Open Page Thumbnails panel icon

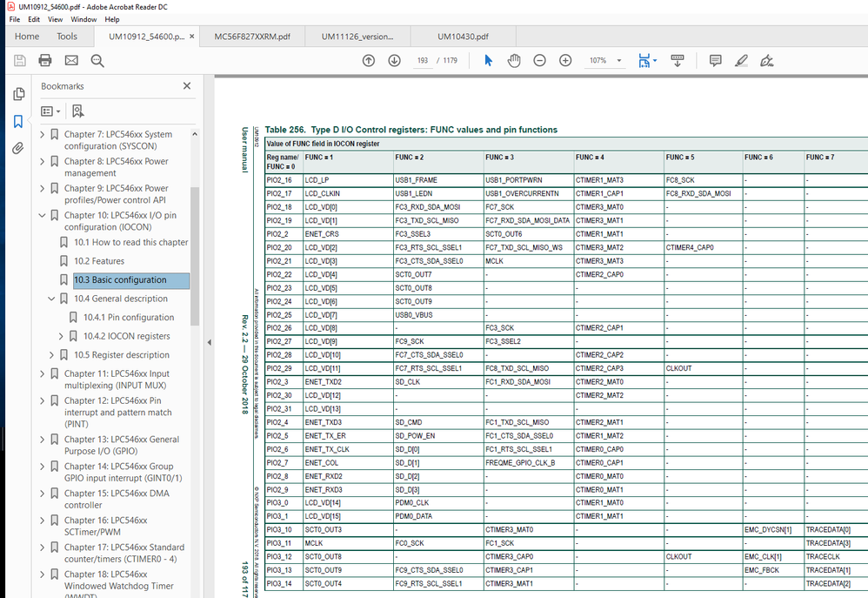point(18,94)
